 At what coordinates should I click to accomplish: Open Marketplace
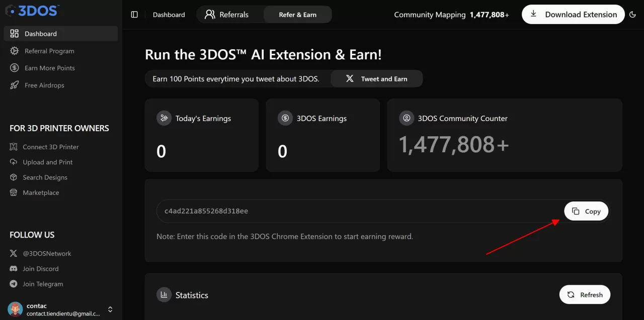[41, 192]
